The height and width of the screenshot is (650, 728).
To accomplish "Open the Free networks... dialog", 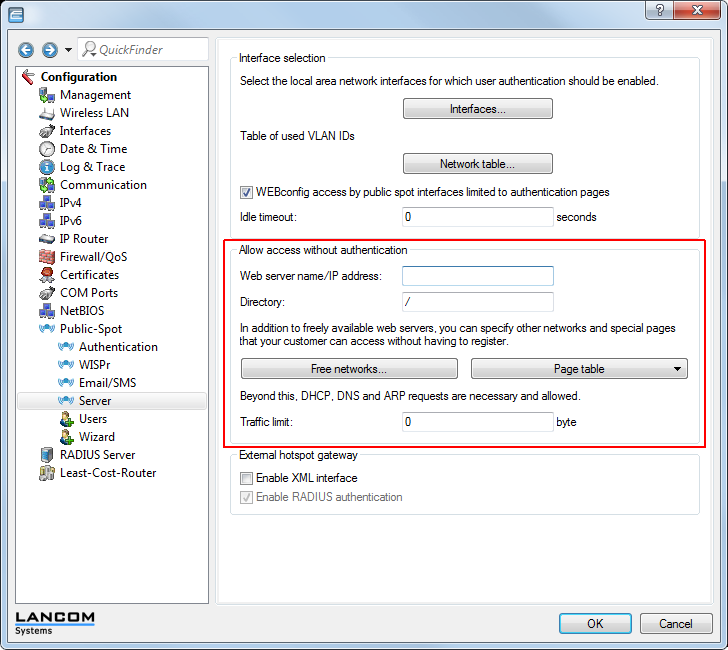I will click(x=349, y=369).
